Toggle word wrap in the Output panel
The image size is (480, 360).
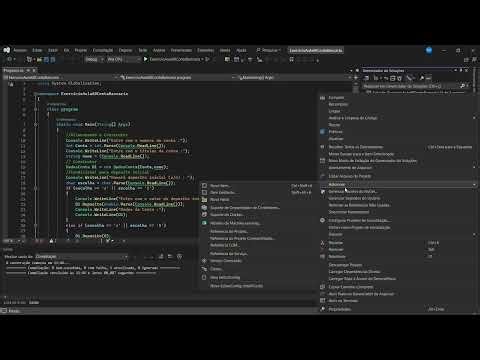[170, 257]
